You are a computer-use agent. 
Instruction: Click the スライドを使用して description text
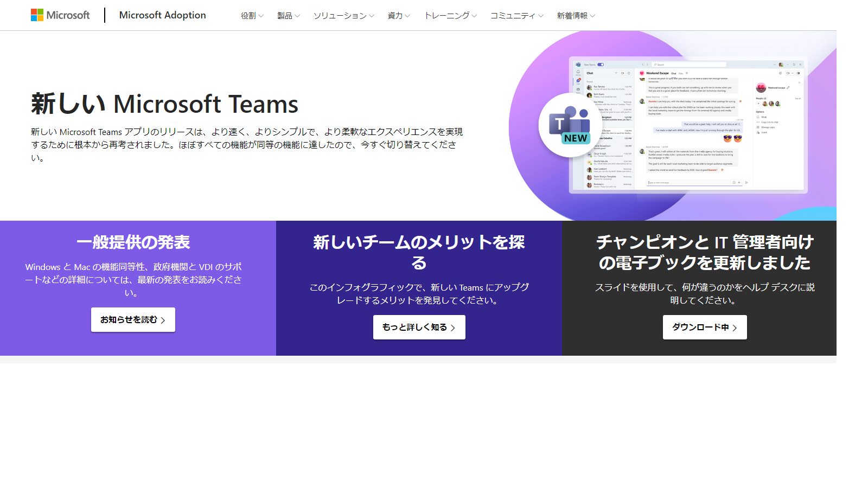pos(705,294)
